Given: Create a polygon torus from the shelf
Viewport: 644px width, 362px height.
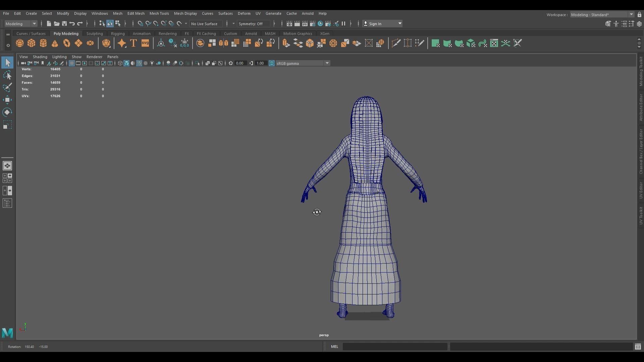Looking at the screenshot, I should tap(67, 43).
